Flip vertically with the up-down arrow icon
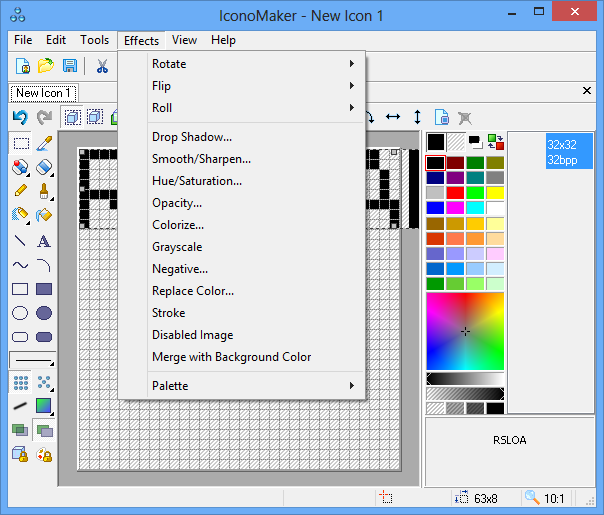Screen dimensions: 604x515 coord(418,117)
